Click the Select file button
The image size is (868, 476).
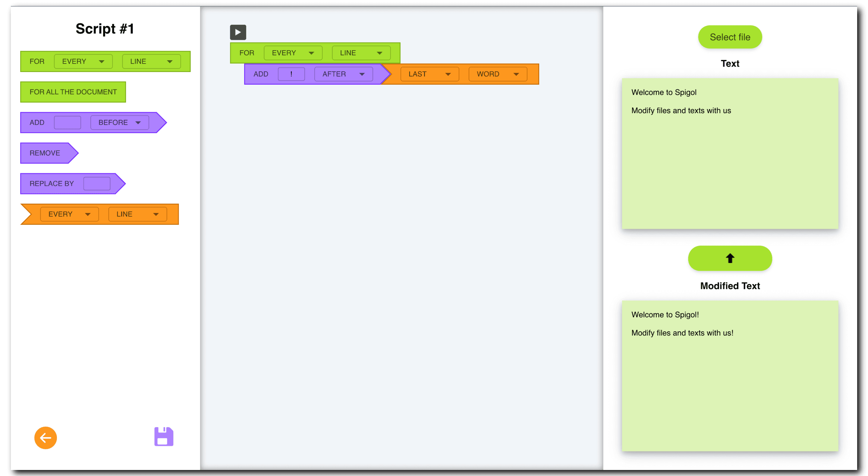point(730,37)
